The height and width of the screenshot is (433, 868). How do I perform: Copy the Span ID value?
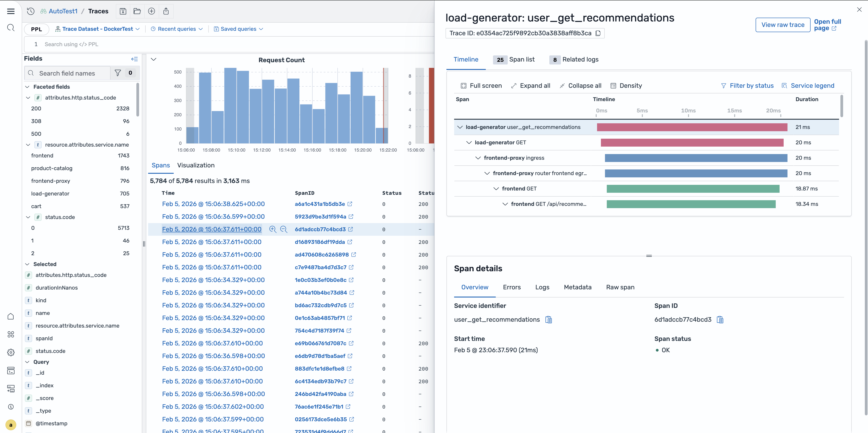(720, 319)
